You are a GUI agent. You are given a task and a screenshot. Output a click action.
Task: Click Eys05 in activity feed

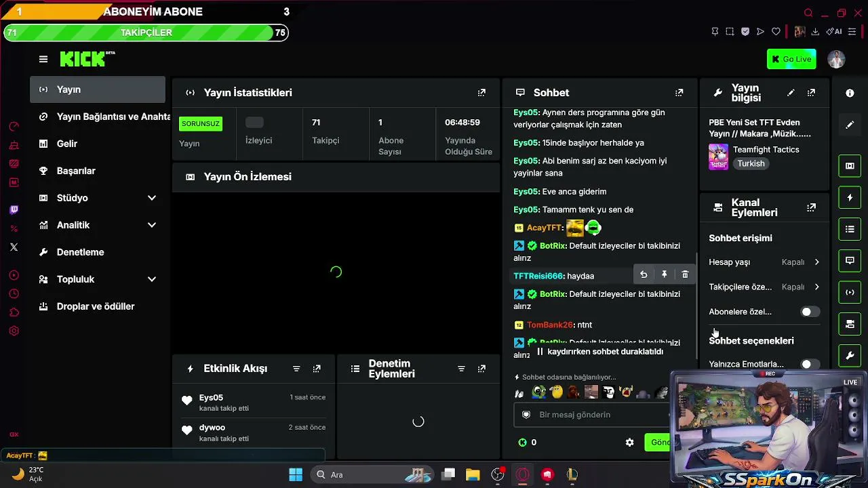click(x=211, y=398)
